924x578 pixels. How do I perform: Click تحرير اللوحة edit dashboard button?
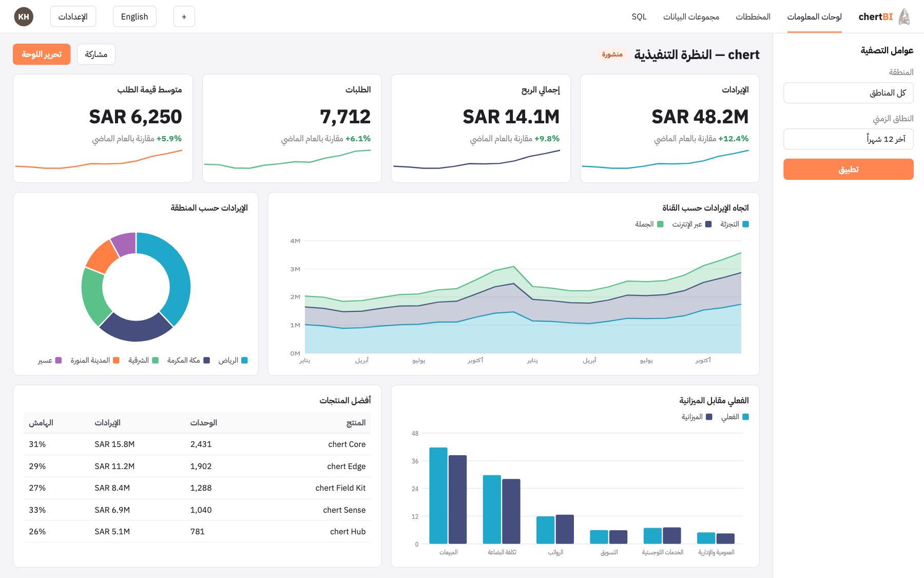tap(42, 54)
